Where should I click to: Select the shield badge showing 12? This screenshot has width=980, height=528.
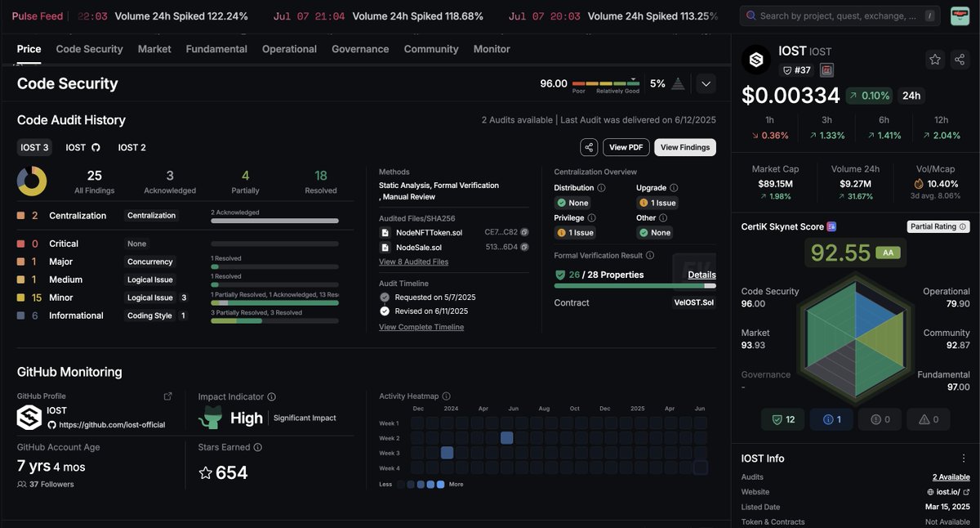pos(782,419)
